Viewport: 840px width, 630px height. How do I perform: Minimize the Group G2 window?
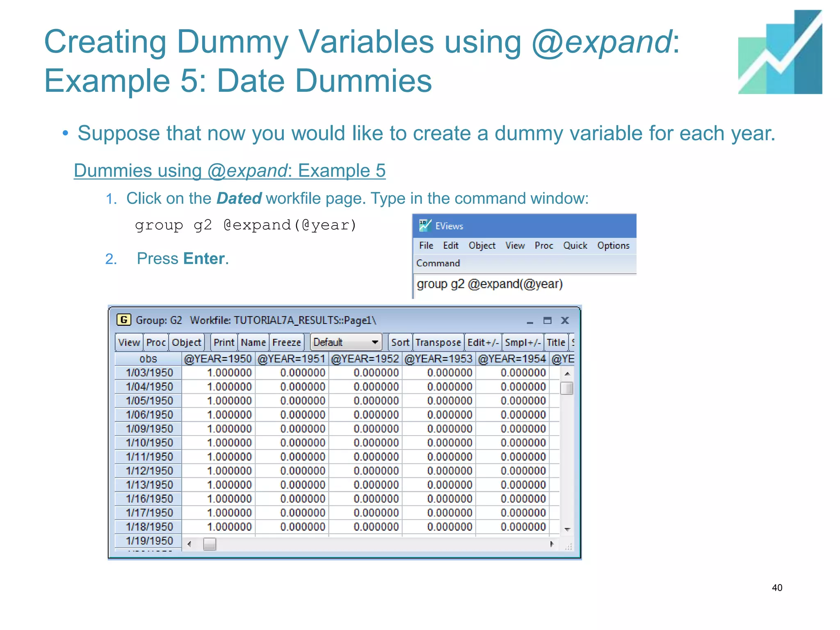530,321
